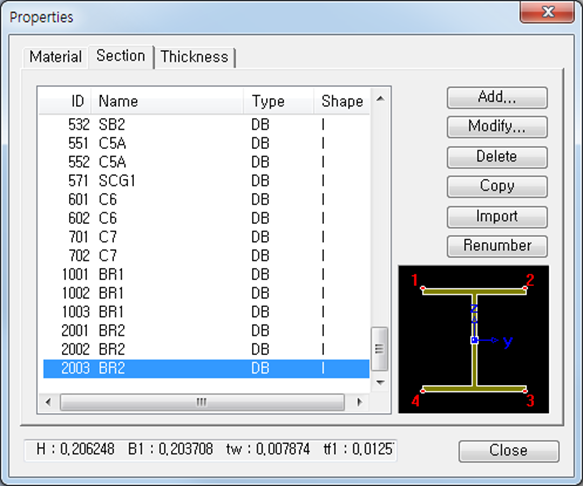Screen dimensions: 583x486
Task: Select row 2002 BR2
Action: tap(206, 350)
